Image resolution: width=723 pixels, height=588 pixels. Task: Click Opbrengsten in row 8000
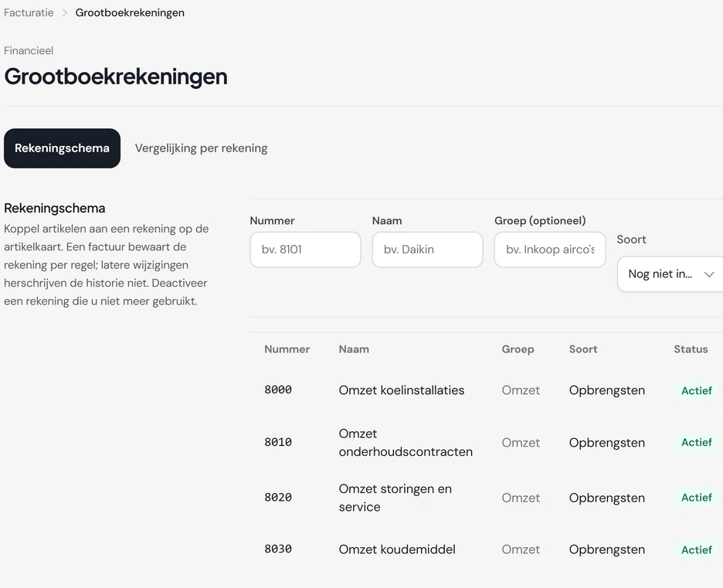[607, 391]
